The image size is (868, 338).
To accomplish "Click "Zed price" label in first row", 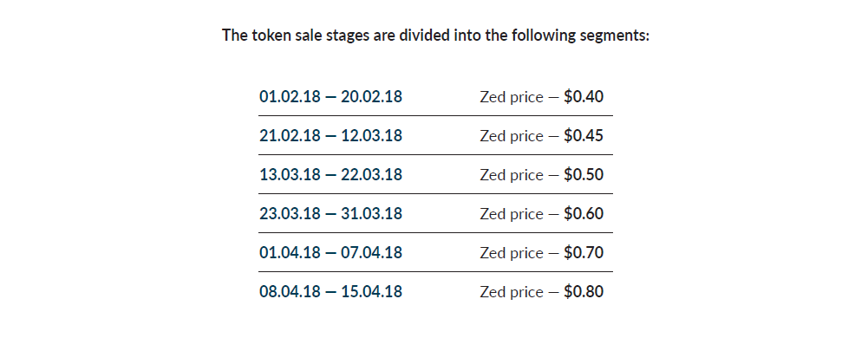I will click(x=512, y=97).
